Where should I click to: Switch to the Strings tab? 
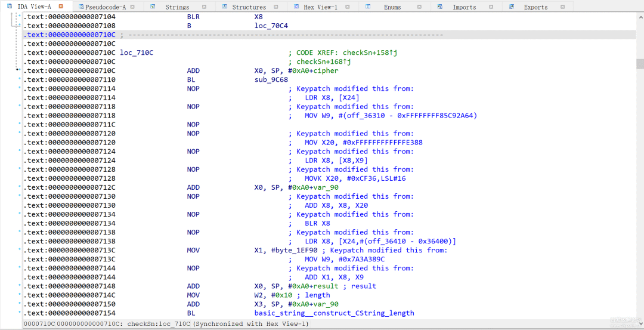click(x=177, y=7)
